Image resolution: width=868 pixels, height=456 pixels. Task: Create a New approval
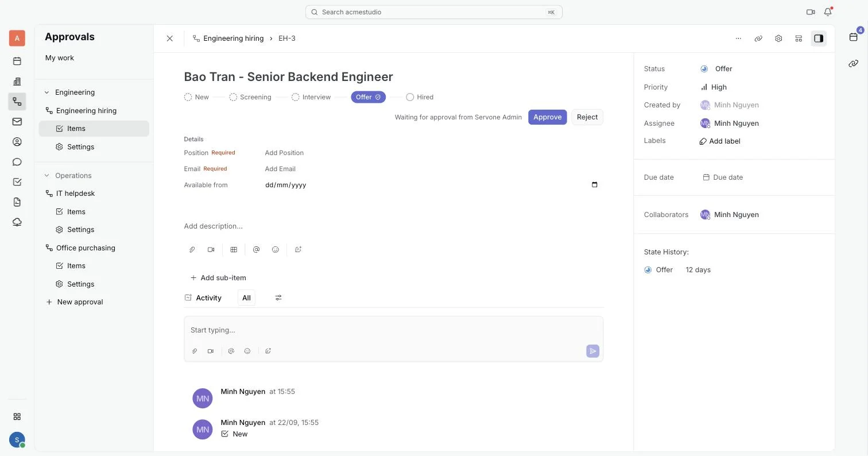click(x=75, y=302)
